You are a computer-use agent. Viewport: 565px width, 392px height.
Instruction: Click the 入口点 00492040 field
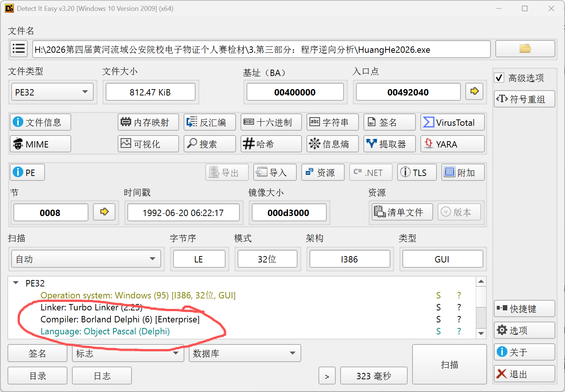coord(408,92)
